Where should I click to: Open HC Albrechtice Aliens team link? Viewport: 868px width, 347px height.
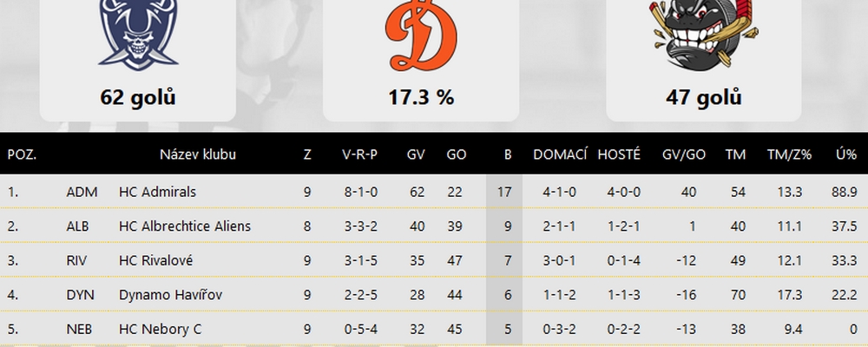[x=185, y=226]
